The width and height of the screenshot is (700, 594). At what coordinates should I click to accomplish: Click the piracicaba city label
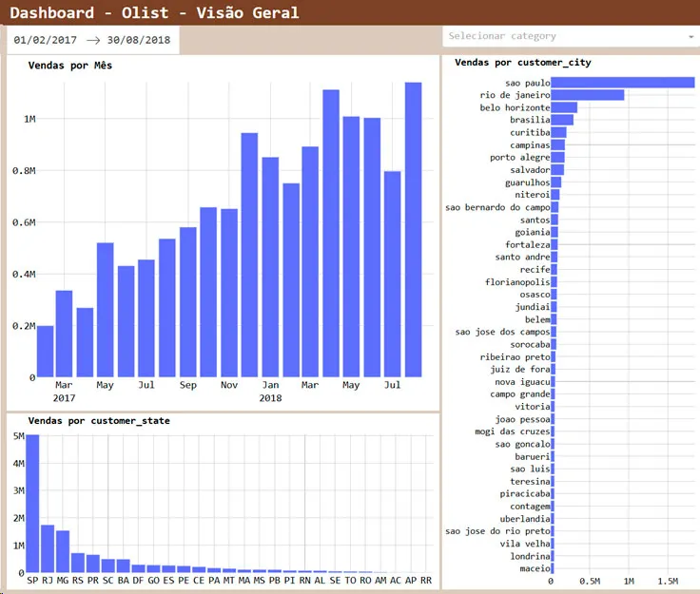pos(525,493)
